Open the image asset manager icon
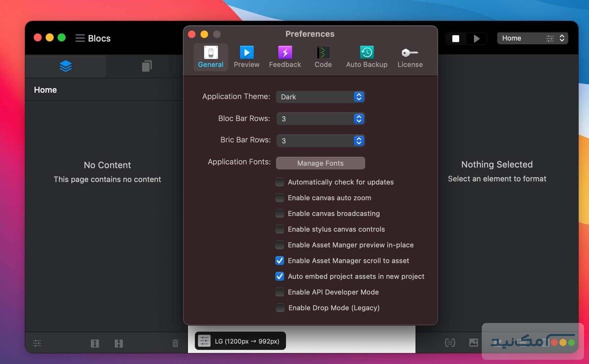The height and width of the screenshot is (364, 589). click(x=473, y=342)
